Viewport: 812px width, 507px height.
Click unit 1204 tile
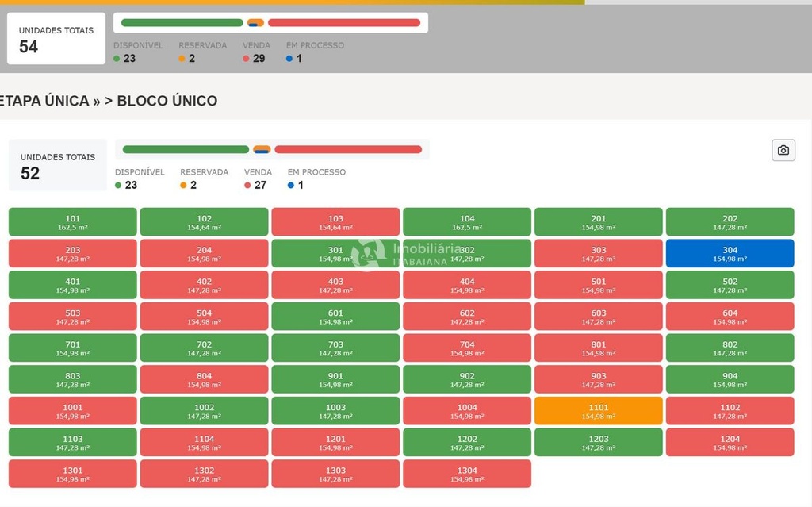[730, 442]
